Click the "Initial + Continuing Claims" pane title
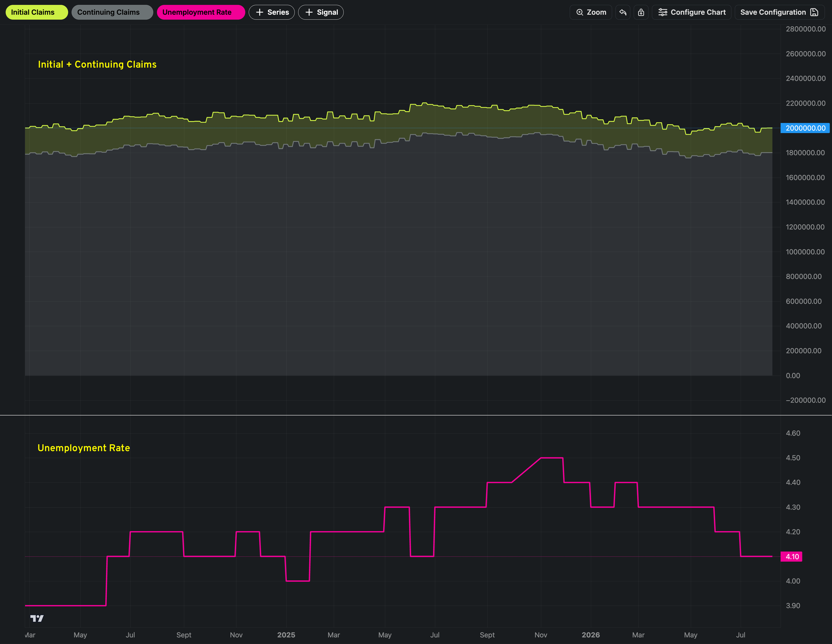832x644 pixels. point(97,65)
